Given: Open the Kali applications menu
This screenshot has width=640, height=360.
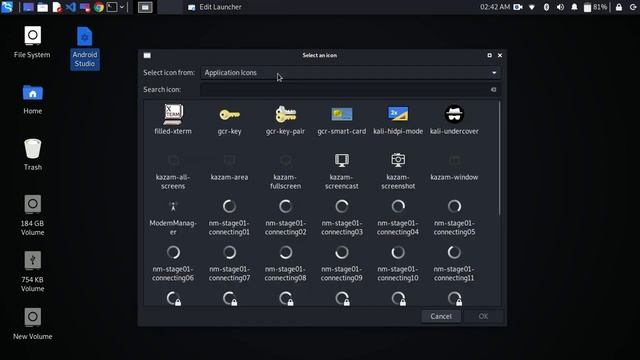Looking at the screenshot, I should (x=7, y=7).
